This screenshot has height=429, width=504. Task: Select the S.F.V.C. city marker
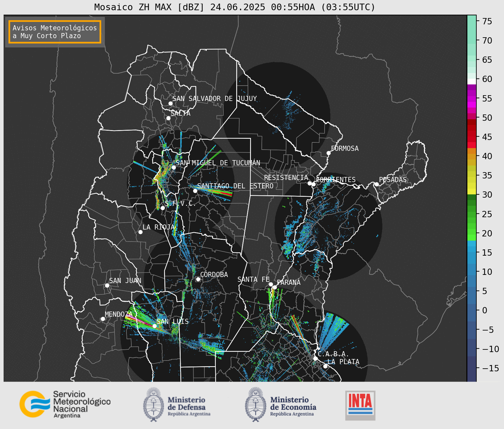pos(163,208)
